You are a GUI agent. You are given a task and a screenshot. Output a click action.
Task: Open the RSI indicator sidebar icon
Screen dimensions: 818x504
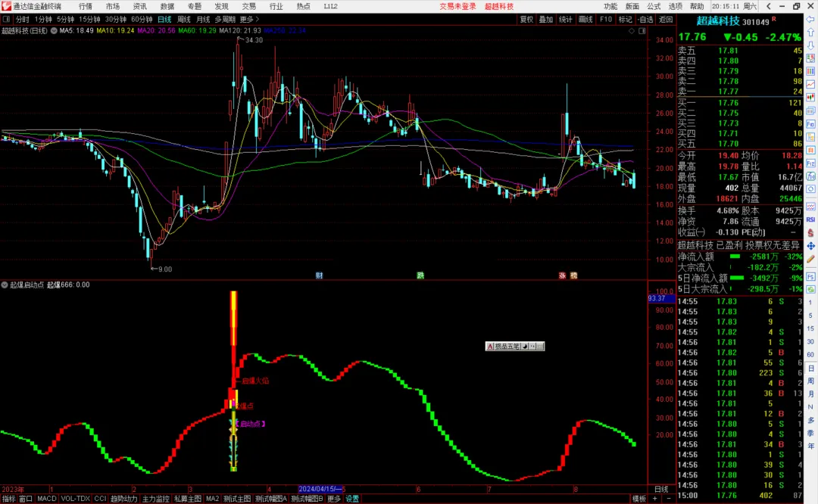click(810, 219)
